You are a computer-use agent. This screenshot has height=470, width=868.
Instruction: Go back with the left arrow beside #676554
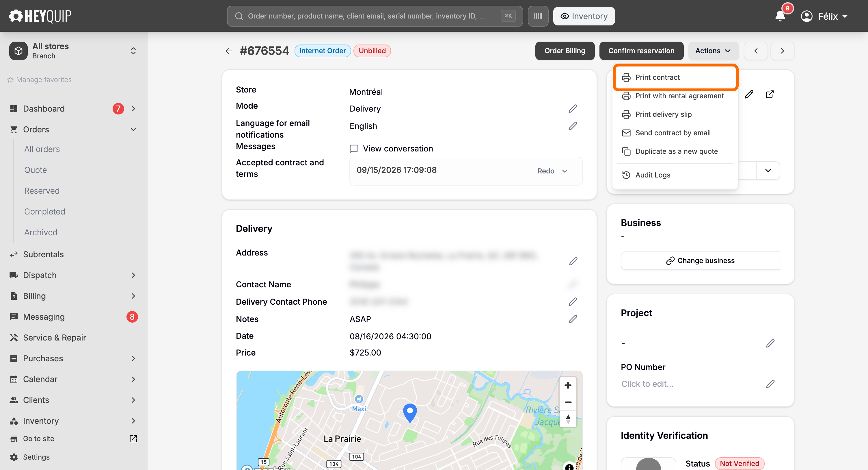[x=229, y=51]
